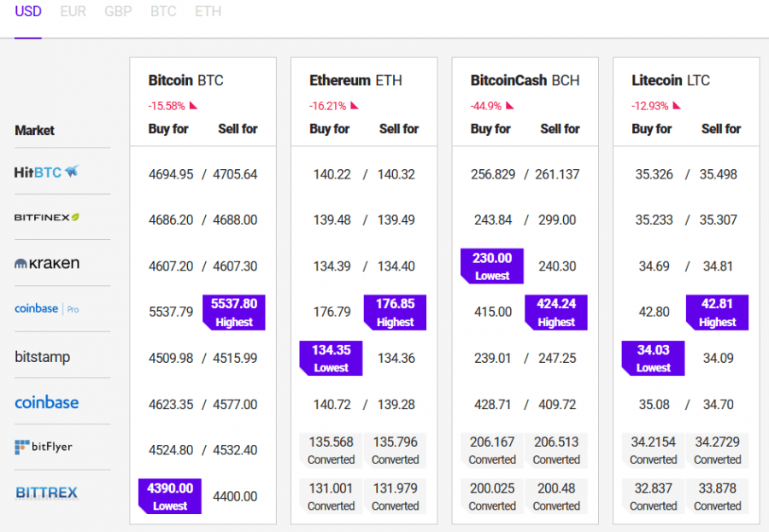This screenshot has height=532, width=769.
Task: Select the Kraken market logo
Action: [47, 263]
